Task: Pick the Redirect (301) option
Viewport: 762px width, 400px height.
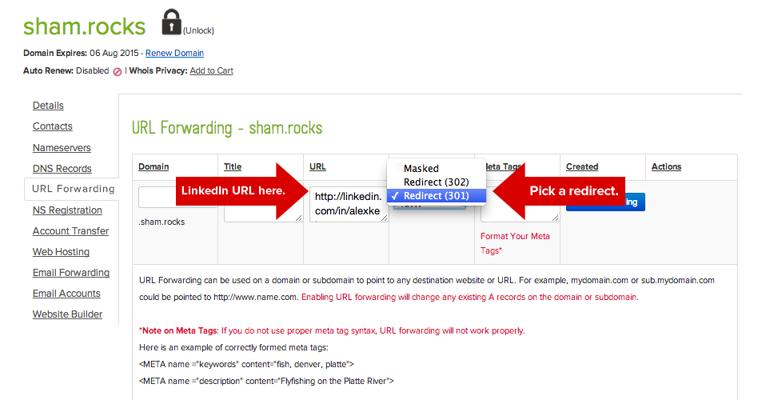Action: [x=437, y=196]
